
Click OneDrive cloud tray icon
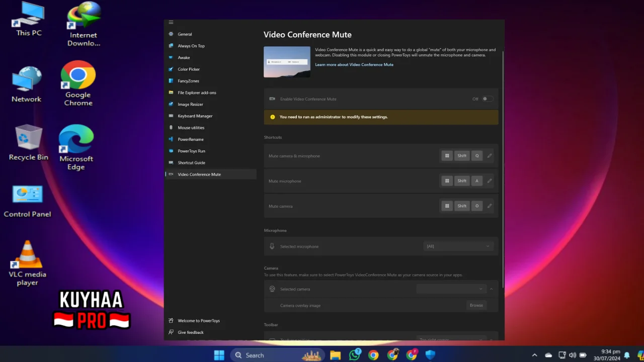[548, 355]
